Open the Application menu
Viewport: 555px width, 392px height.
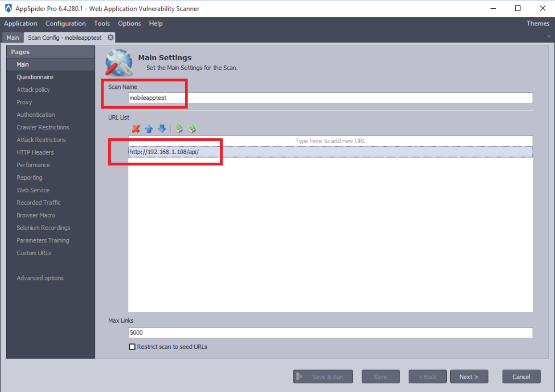click(21, 24)
